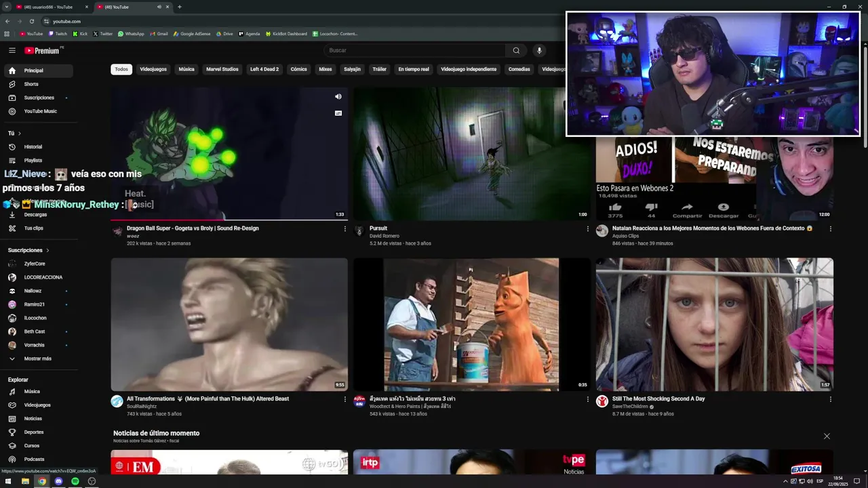Open Historial in the sidebar
Viewport: 868px width, 488px height.
pos(39,147)
